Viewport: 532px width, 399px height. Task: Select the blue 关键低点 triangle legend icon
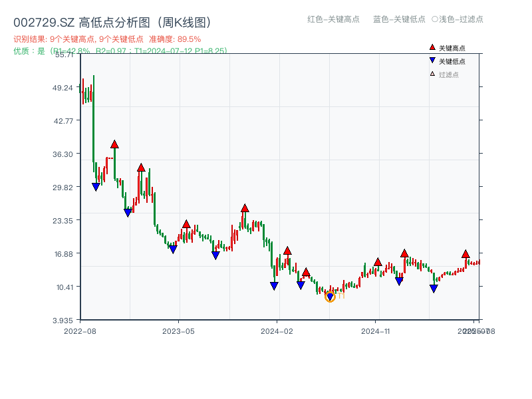(431, 59)
